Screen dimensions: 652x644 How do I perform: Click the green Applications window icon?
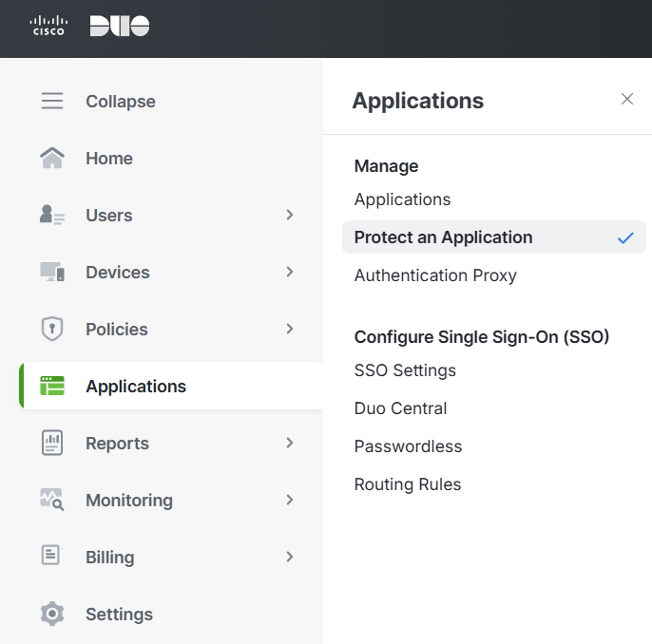[x=52, y=386]
